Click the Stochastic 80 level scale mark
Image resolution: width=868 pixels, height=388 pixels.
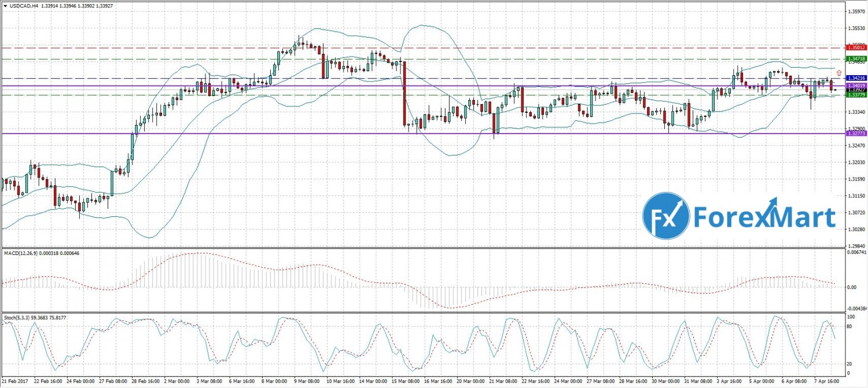tap(851, 328)
